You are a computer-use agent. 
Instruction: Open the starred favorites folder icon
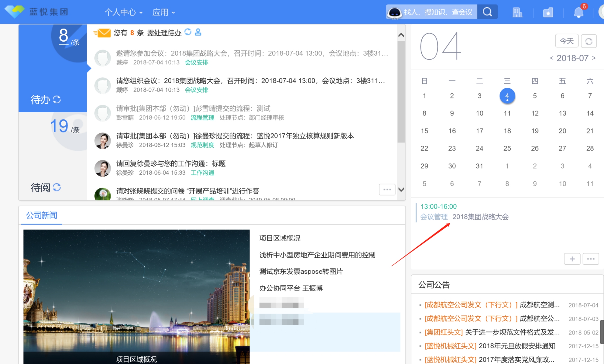(x=548, y=12)
